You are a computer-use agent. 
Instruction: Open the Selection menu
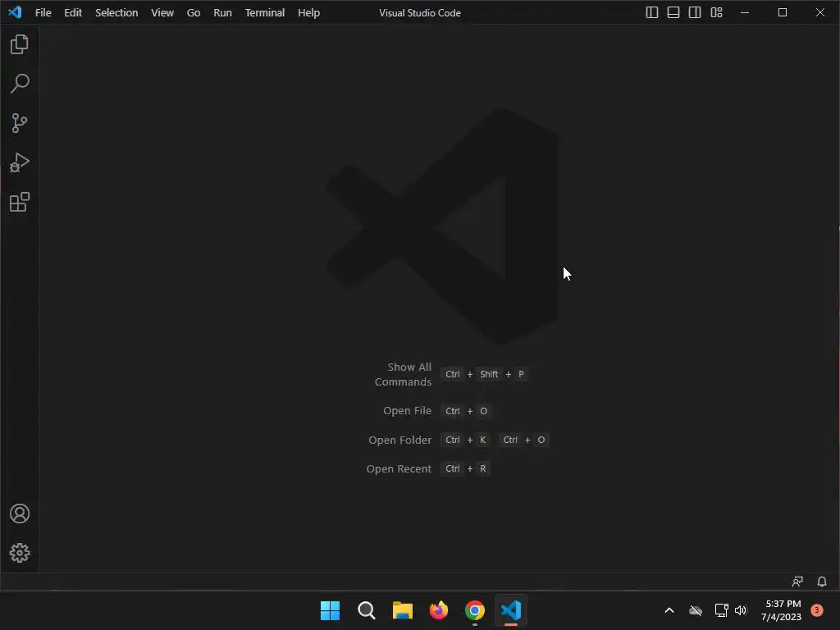click(116, 12)
